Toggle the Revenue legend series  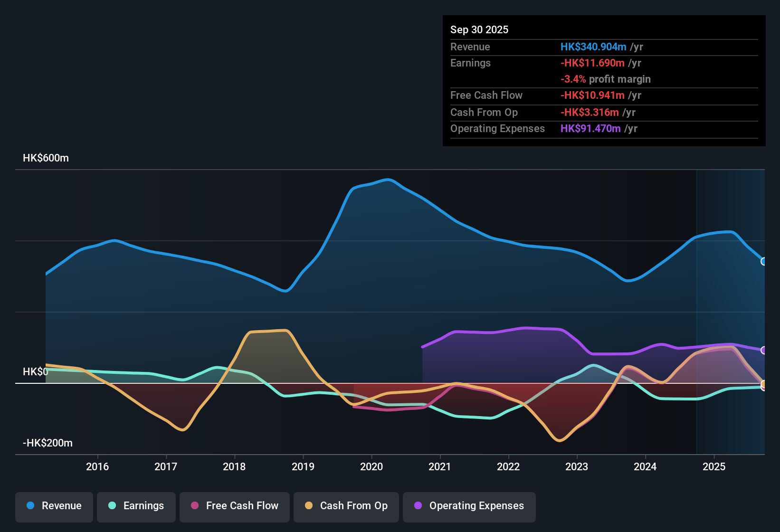point(54,506)
